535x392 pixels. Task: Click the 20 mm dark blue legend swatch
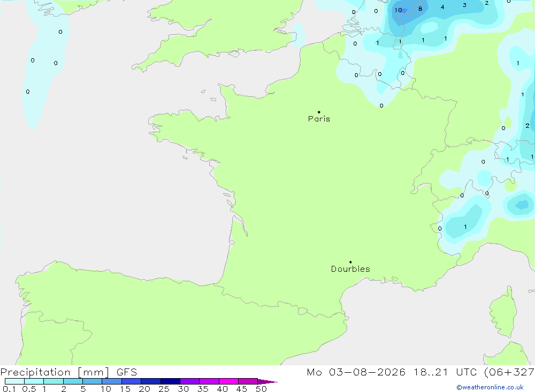(x=150, y=381)
